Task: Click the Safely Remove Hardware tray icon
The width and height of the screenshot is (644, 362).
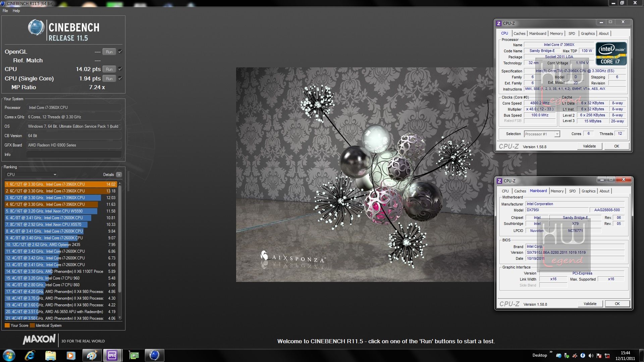Action: [x=567, y=356]
